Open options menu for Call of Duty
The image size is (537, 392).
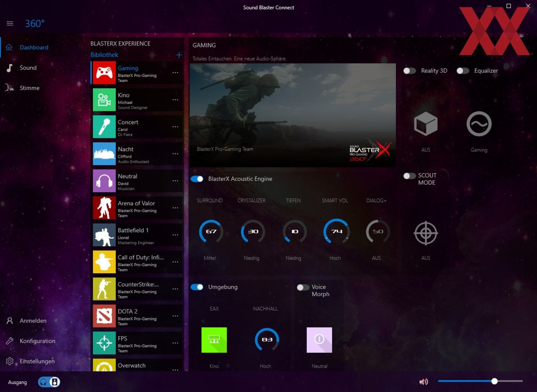click(x=175, y=262)
